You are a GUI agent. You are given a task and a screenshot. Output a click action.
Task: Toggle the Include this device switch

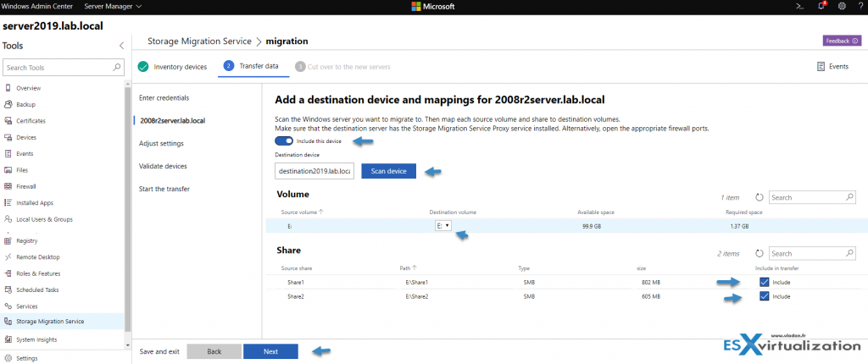point(285,141)
